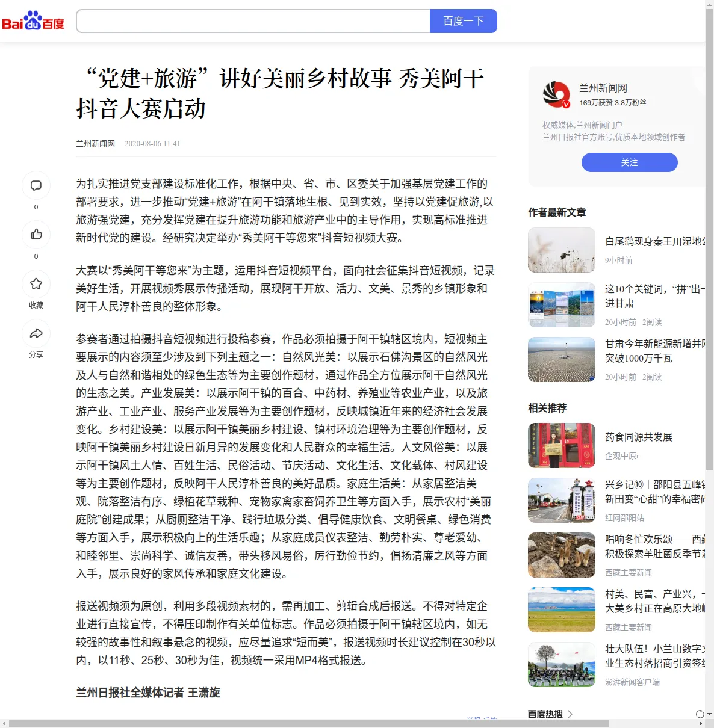Expand 百度热搜 chevron arrow
Viewport: 714px width, 728px height.
coord(570,714)
